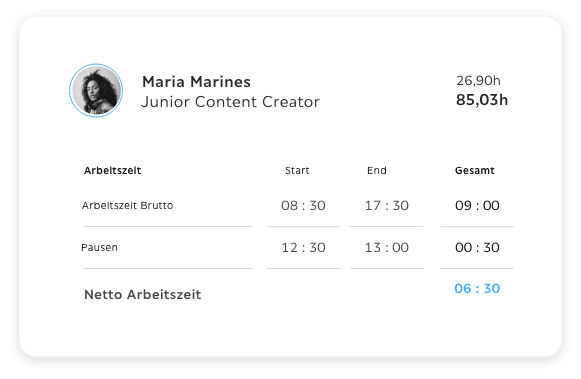
Task: Click the Start column header
Action: click(297, 170)
